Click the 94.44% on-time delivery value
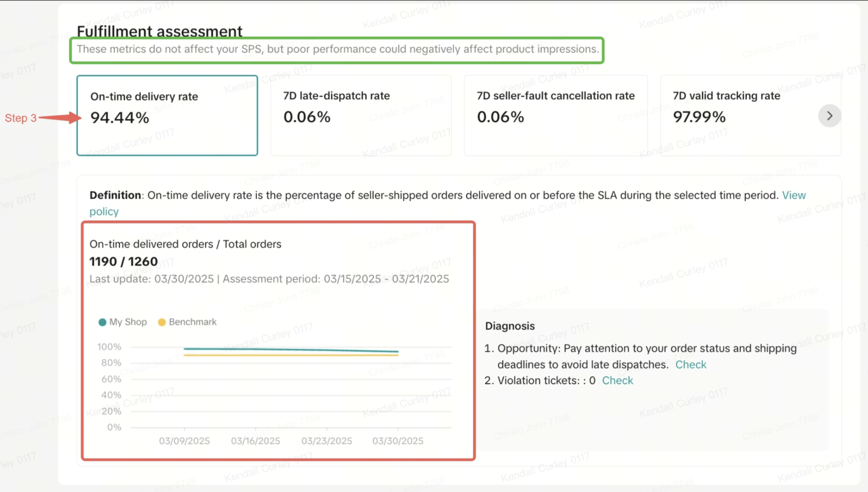This screenshot has width=868, height=492. tap(120, 118)
